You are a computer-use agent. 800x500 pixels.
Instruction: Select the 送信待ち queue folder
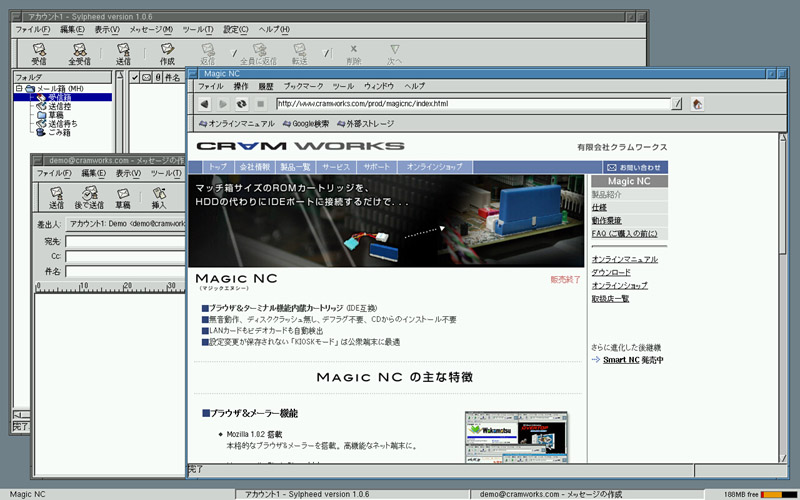click(63, 123)
